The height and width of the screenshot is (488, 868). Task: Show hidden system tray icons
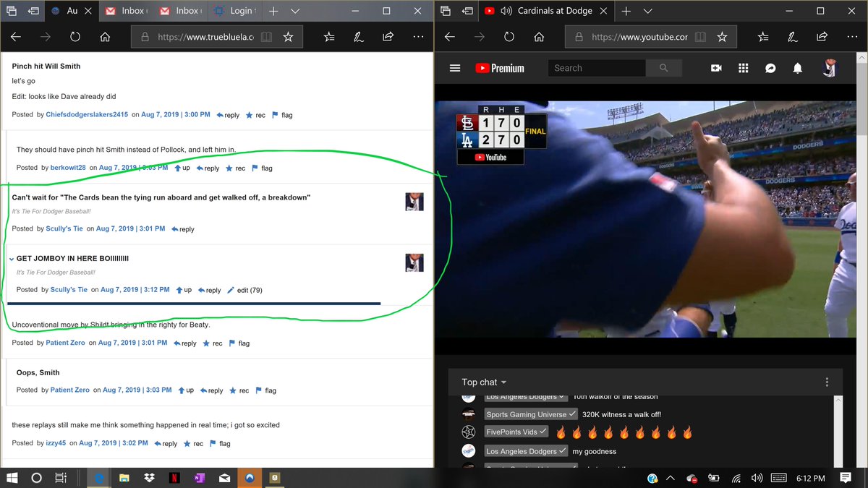click(x=671, y=478)
